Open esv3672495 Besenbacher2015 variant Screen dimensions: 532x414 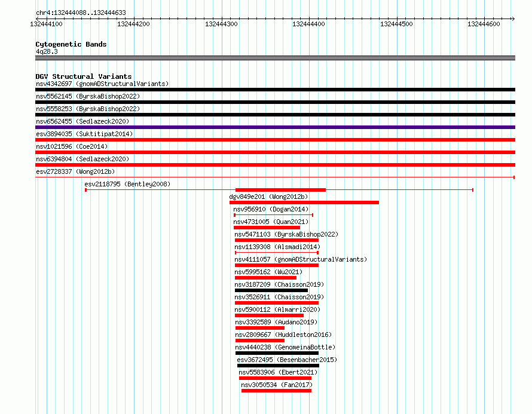click(x=287, y=360)
